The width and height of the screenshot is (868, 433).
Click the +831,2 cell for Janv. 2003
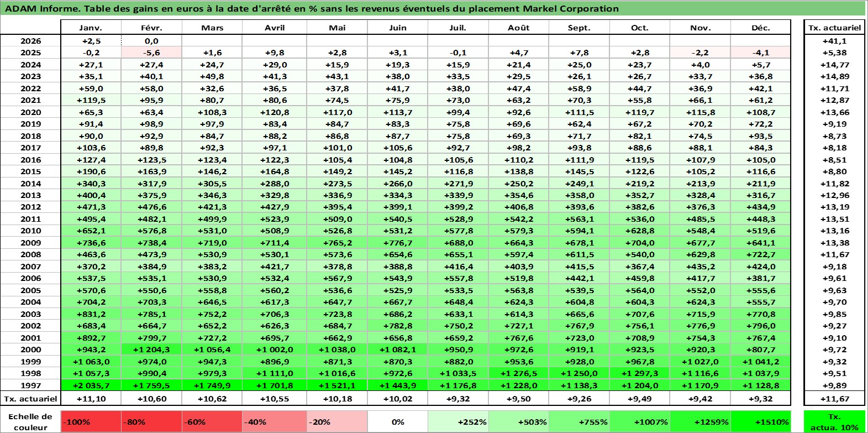point(91,314)
